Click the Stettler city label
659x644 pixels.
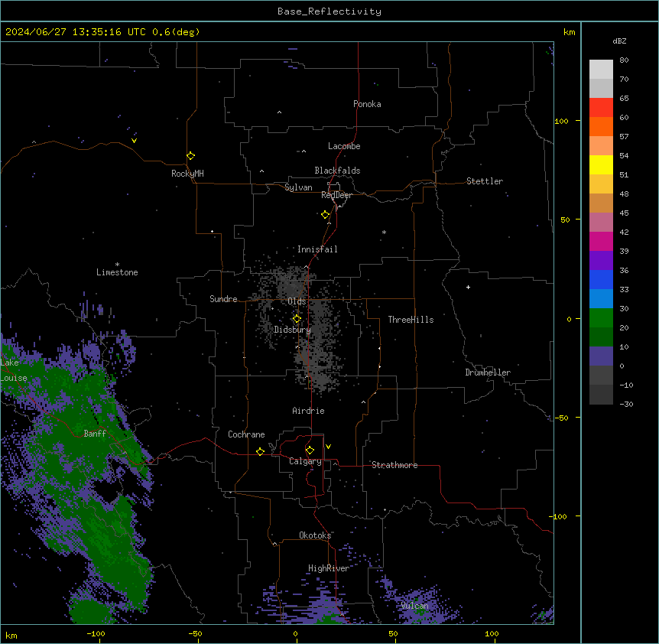485,181
